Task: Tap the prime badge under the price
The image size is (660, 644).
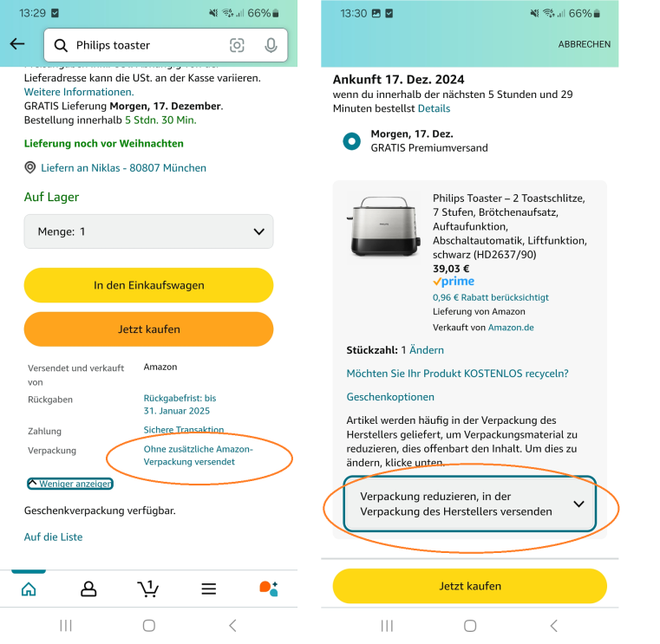Action: (x=454, y=282)
